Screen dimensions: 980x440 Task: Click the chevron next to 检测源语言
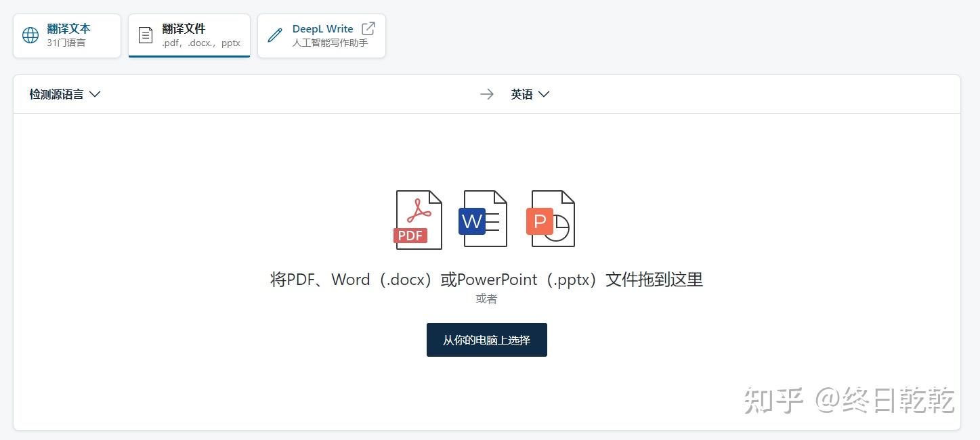(x=95, y=94)
